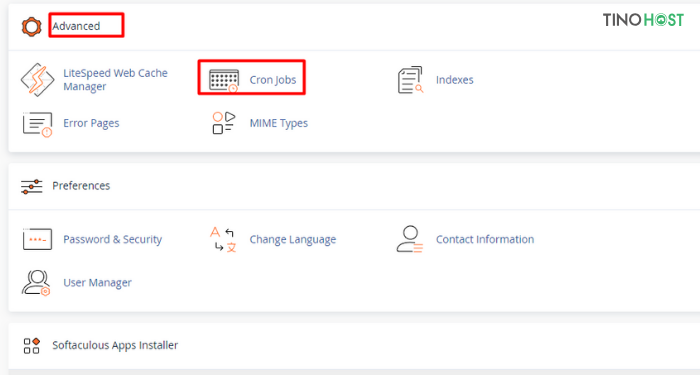Open the LiteSpeed Web Cache Manager icon

tap(38, 80)
